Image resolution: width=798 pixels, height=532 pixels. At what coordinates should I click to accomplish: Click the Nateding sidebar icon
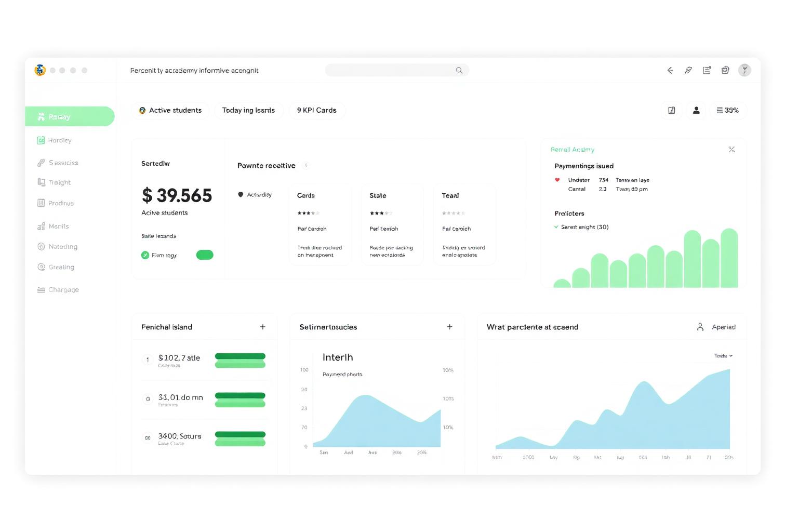tap(41, 246)
